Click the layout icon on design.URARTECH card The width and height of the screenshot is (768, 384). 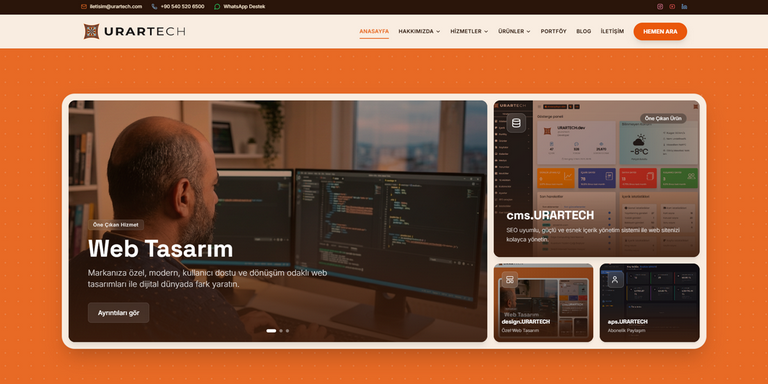[x=509, y=280]
